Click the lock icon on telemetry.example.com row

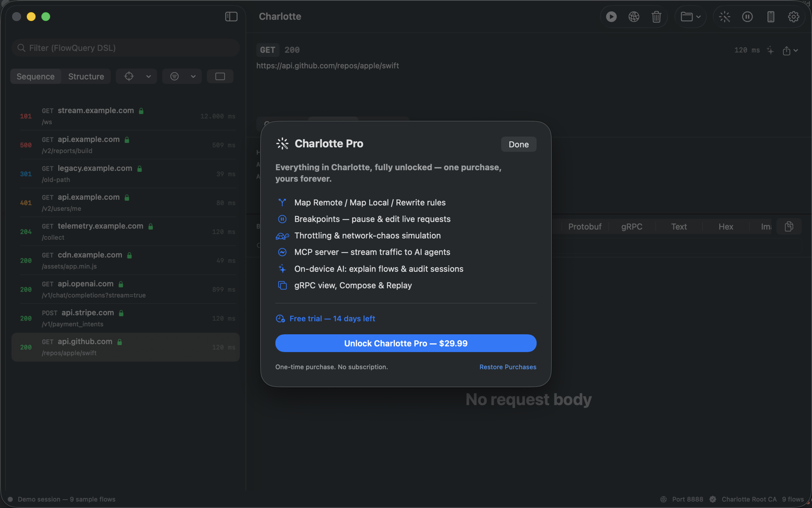(151, 226)
